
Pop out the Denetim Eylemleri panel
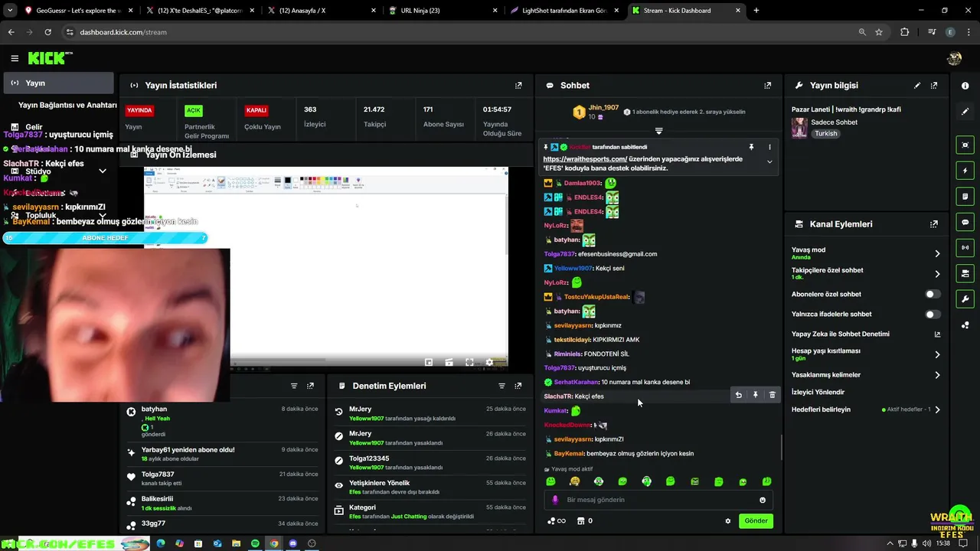[x=518, y=386]
